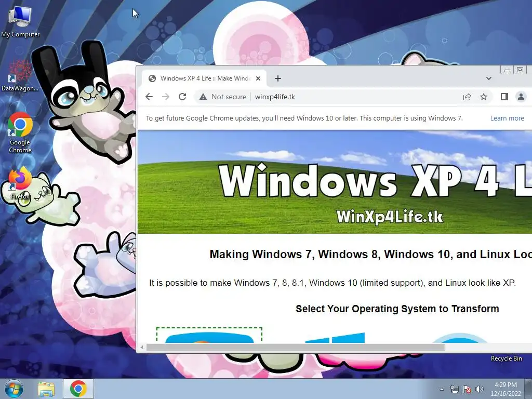Viewport: 532px width, 399px height.
Task: Click the Show desktop strip on the taskbar
Action: tap(528, 389)
